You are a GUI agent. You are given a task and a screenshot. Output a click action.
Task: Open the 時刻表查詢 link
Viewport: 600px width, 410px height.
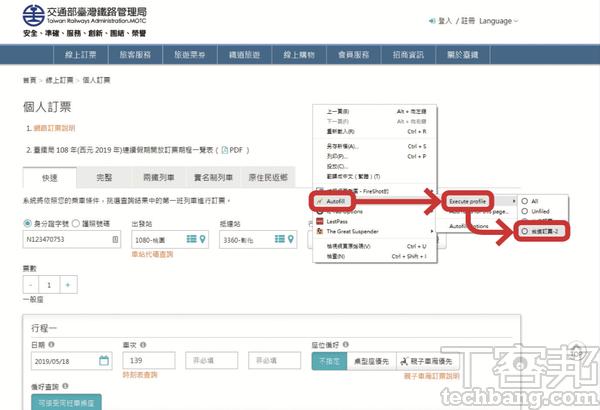coord(140,375)
